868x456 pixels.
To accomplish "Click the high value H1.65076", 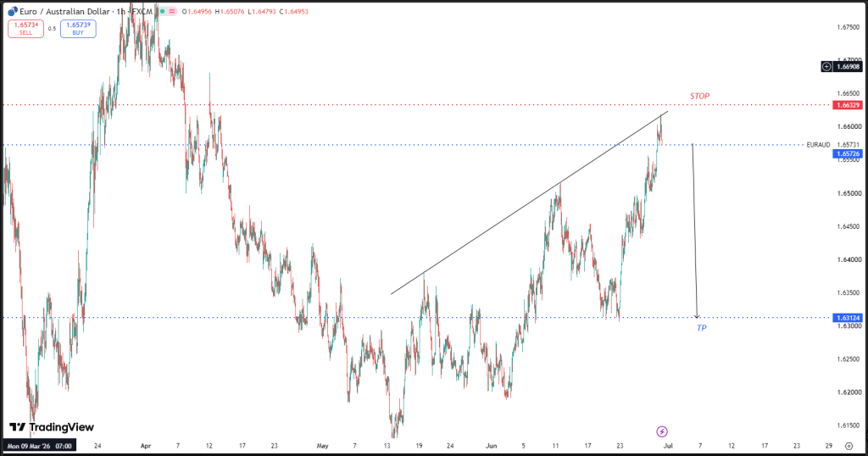I will 230,12.
